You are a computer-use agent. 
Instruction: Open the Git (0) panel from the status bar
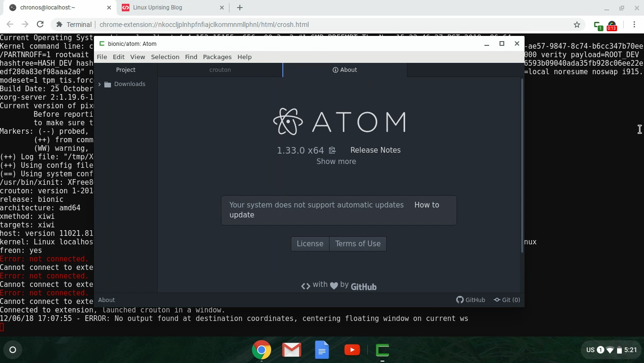[507, 300]
